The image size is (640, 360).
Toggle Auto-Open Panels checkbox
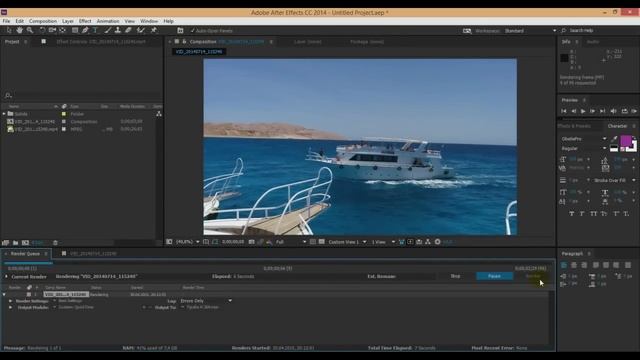pyautogui.click(x=193, y=31)
